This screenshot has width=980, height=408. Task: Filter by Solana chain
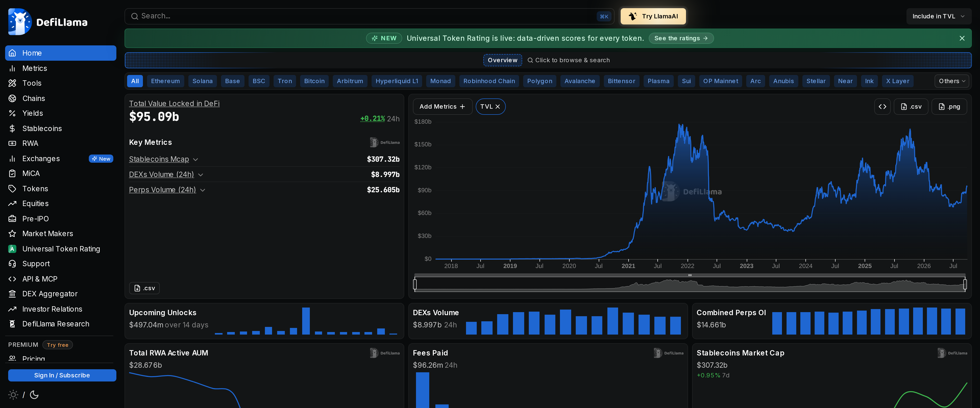[x=202, y=81]
